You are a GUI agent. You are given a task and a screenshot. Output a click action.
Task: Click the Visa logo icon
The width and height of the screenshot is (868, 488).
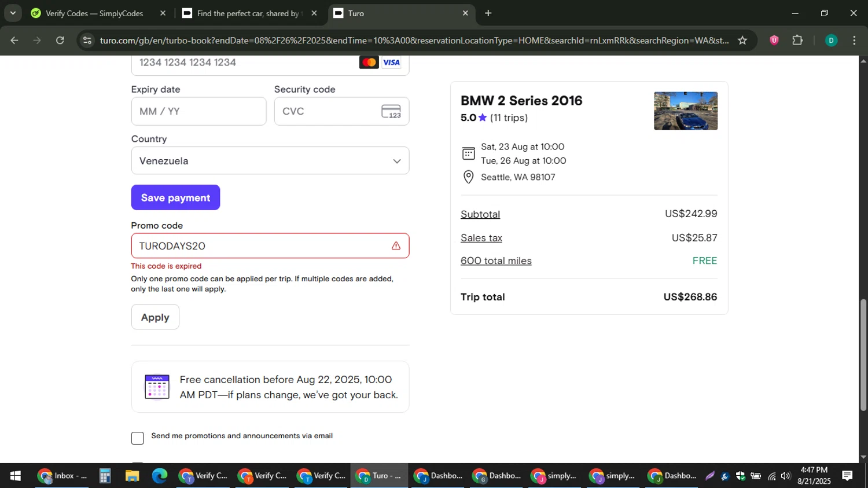[392, 63]
